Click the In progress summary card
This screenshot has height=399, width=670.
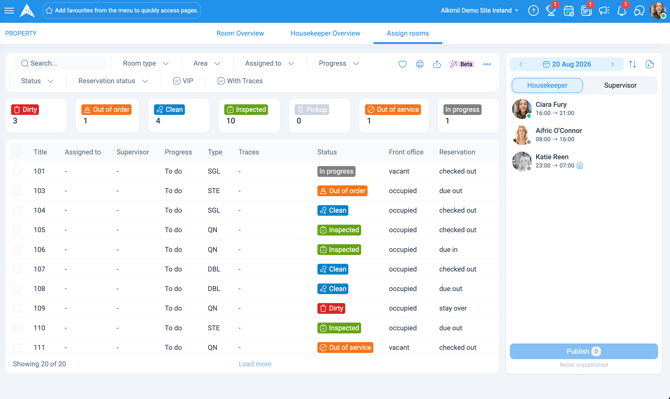(468, 115)
